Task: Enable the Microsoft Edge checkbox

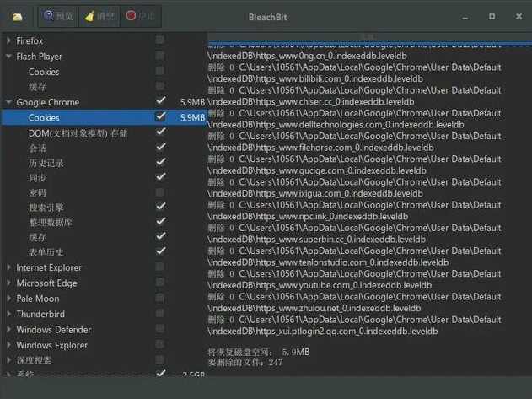Action: [x=160, y=282]
